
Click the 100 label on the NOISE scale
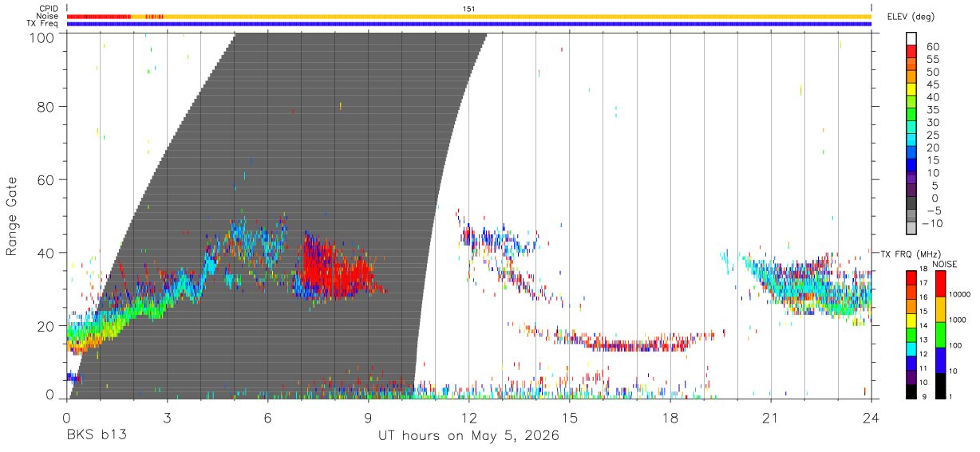(956, 345)
